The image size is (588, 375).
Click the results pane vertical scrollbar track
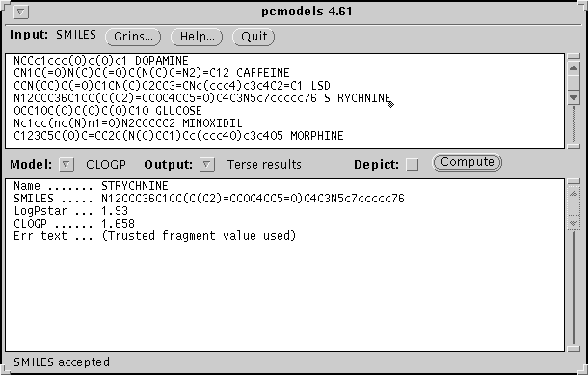[x=574, y=288]
